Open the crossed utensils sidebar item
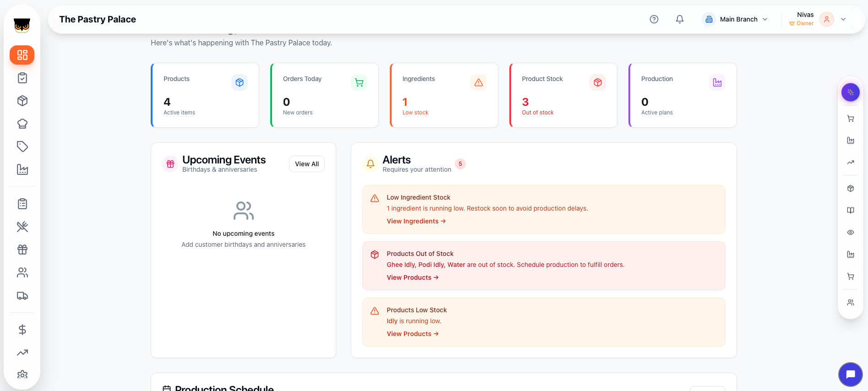Screen dimensions: 868x391 (x=22, y=227)
